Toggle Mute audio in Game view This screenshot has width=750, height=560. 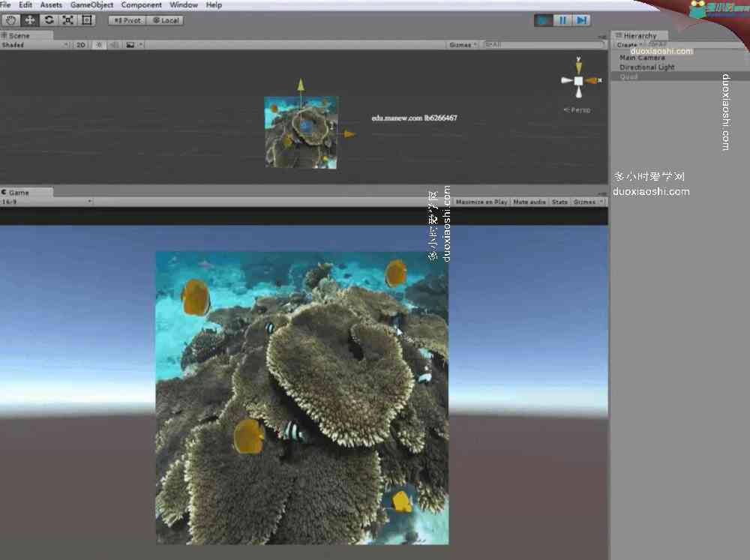tap(529, 202)
